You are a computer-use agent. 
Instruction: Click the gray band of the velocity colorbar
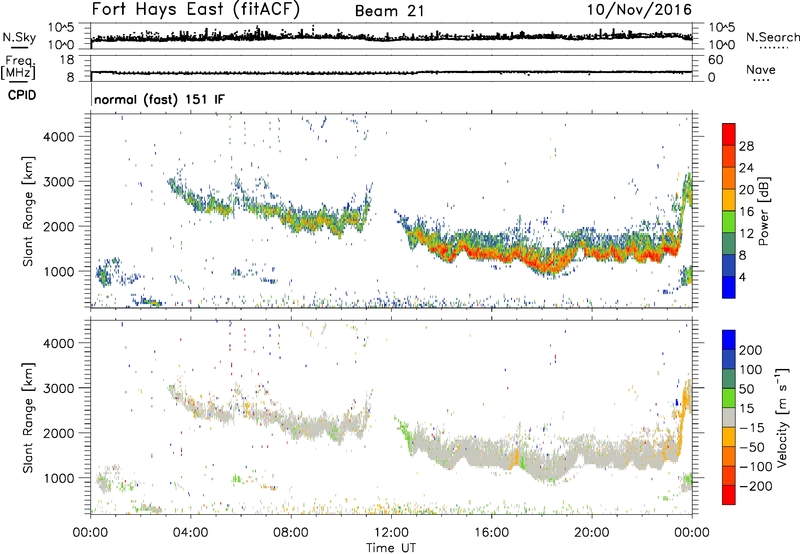point(729,417)
